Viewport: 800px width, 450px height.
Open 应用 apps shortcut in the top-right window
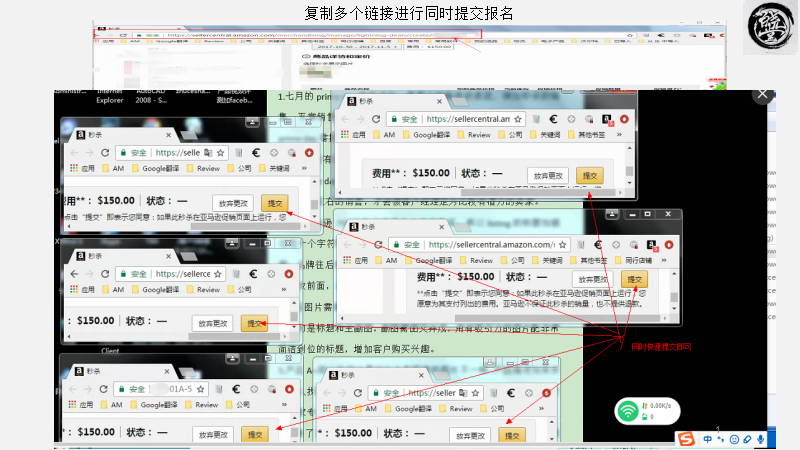point(353,135)
